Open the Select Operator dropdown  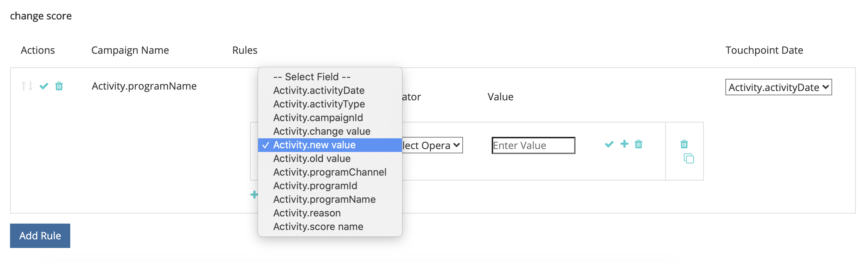[431, 145]
